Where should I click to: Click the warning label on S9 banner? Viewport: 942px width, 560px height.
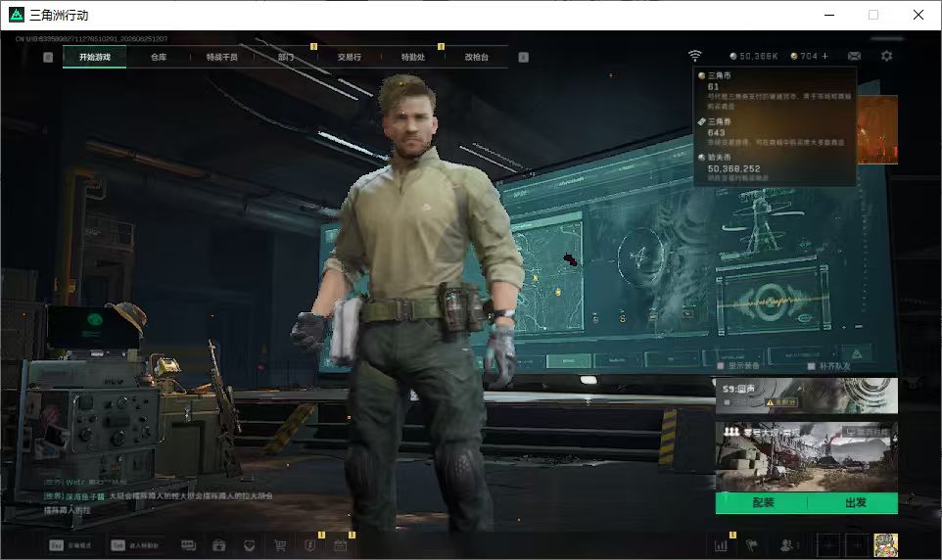(x=781, y=402)
